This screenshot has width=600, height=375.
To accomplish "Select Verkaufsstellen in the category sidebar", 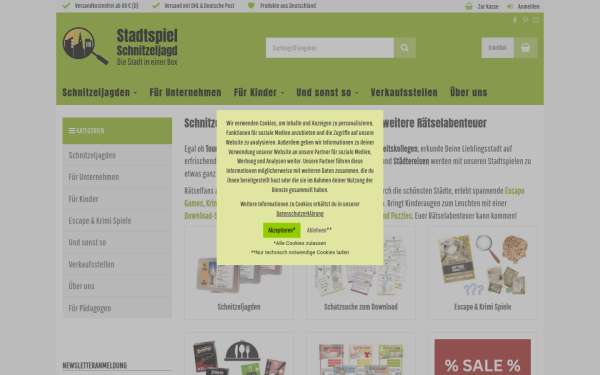I will 117,264.
